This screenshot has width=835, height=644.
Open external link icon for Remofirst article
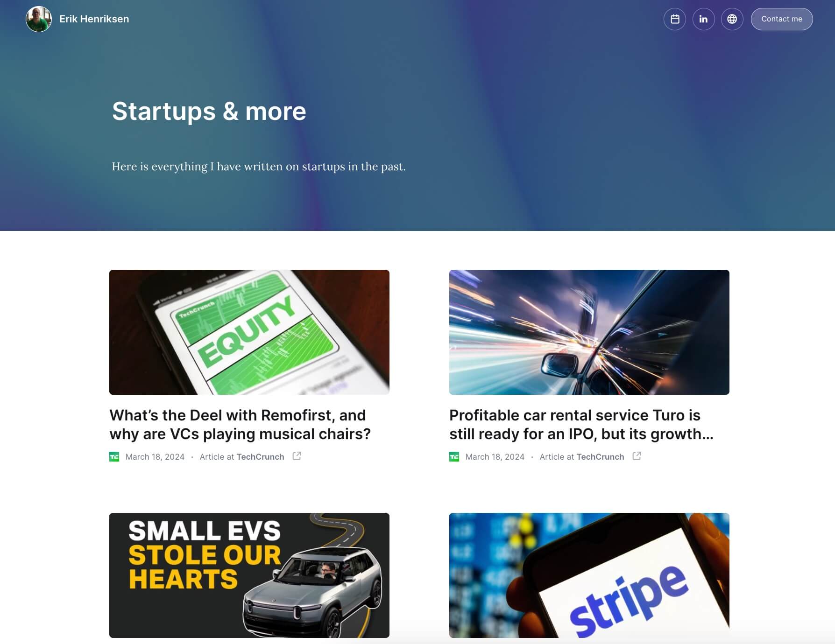click(x=297, y=456)
